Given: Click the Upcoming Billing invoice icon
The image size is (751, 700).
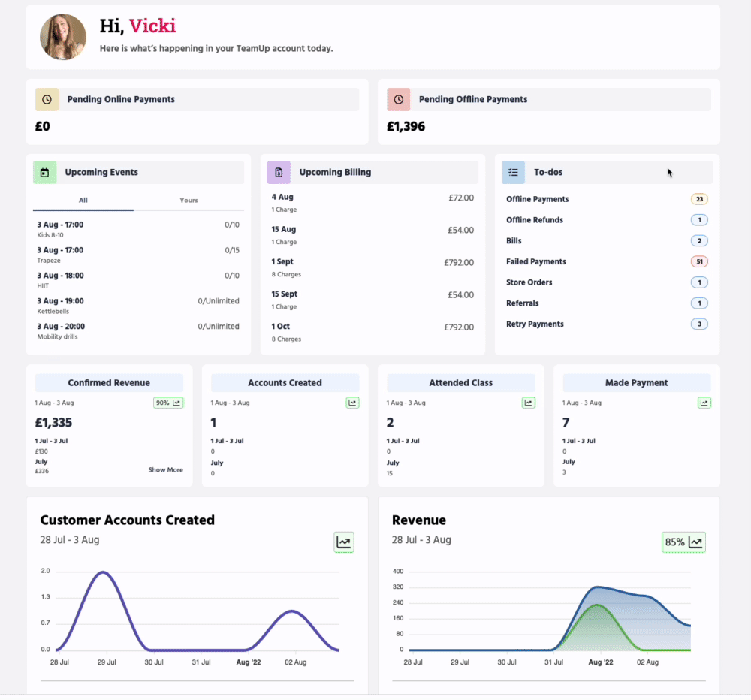Looking at the screenshot, I should 279,173.
